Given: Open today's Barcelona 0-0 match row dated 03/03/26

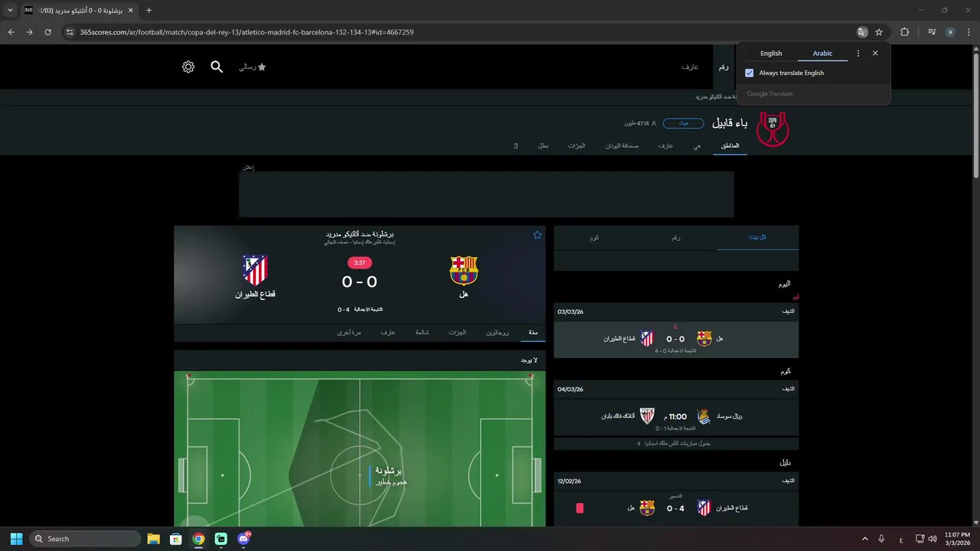Looking at the screenshot, I should pyautogui.click(x=676, y=340).
